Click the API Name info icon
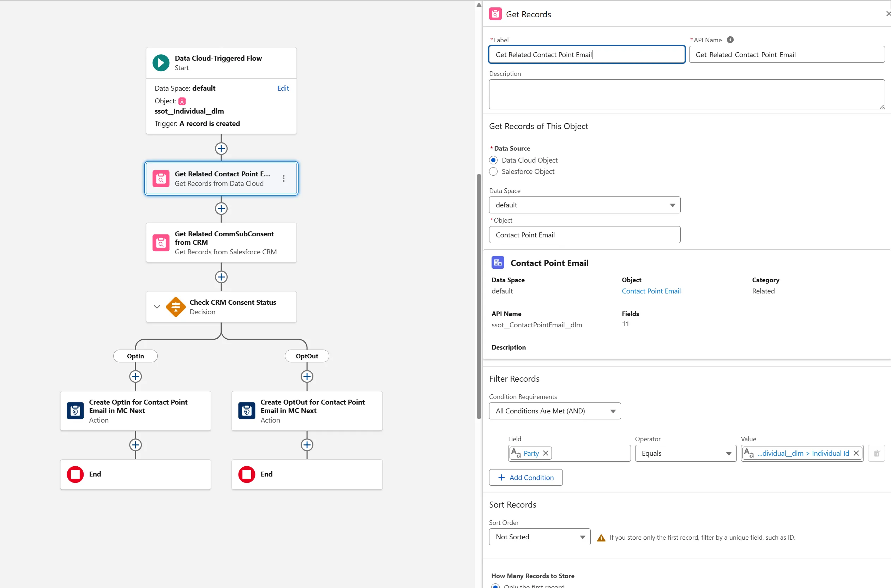 point(730,40)
